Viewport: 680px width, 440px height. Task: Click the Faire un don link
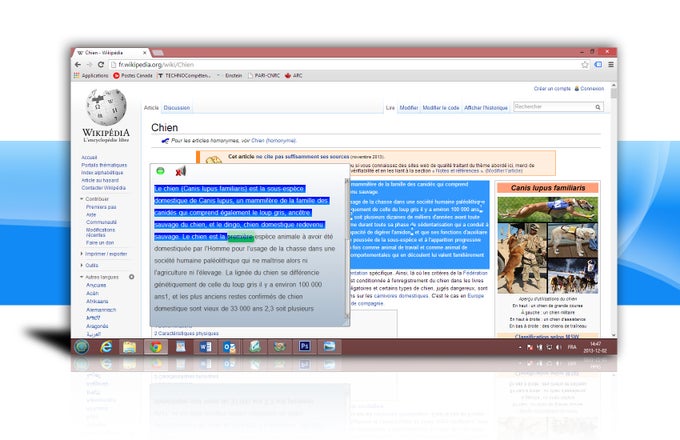100,243
